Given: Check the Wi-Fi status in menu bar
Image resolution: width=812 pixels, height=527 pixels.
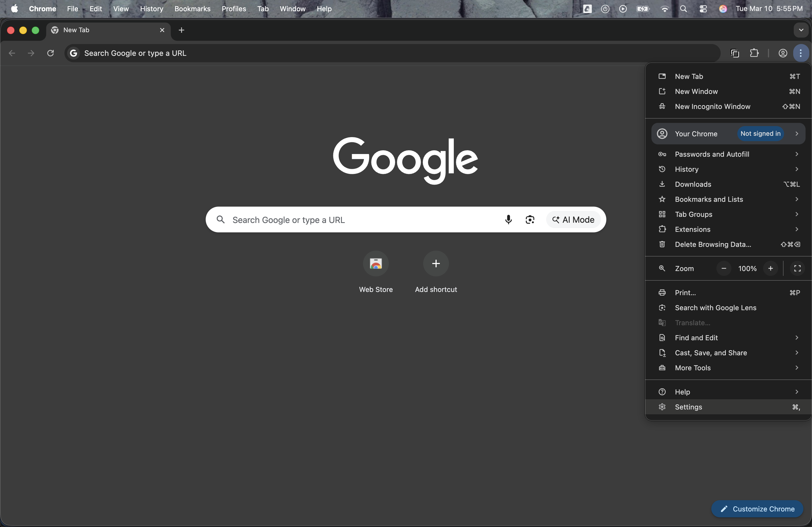Looking at the screenshot, I should [665, 9].
